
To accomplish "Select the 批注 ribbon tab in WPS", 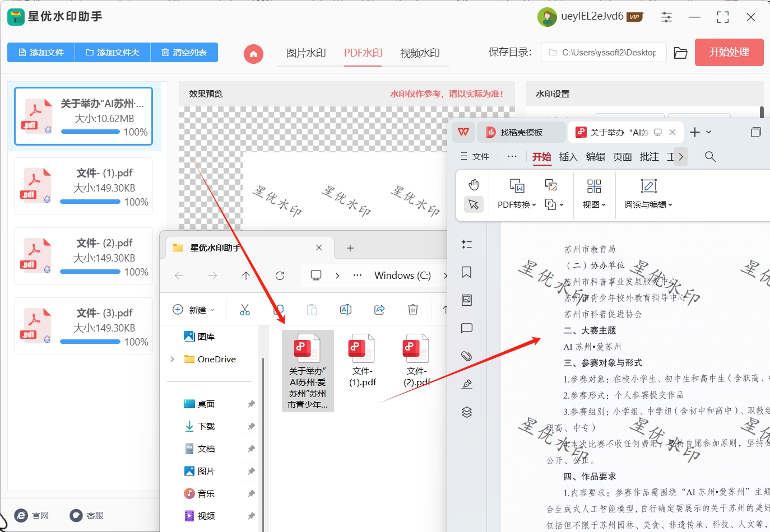I will pos(649,157).
